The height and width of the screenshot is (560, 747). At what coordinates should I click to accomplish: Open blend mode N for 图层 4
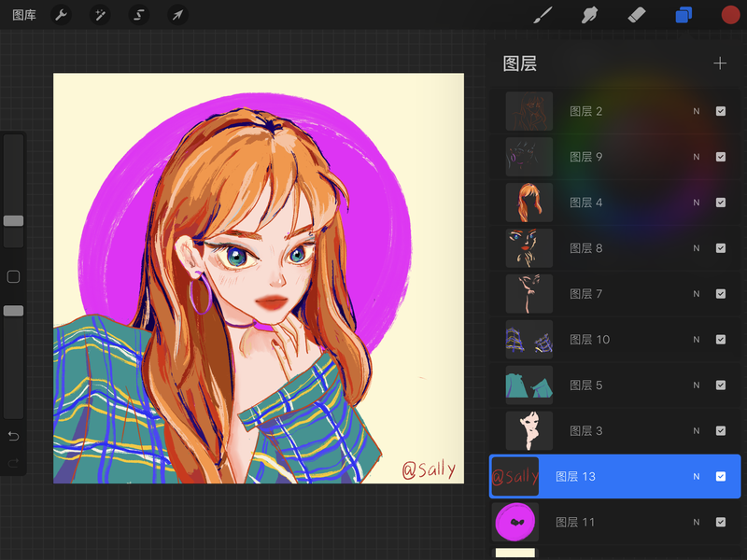[697, 203]
